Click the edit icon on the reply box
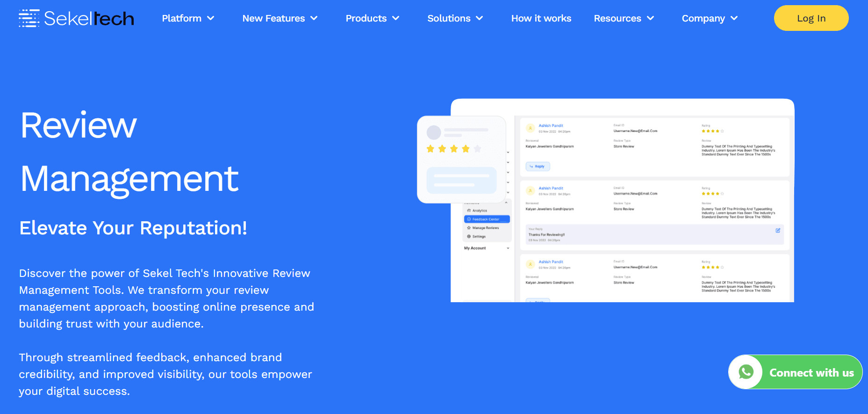This screenshot has width=868, height=414. tap(778, 231)
